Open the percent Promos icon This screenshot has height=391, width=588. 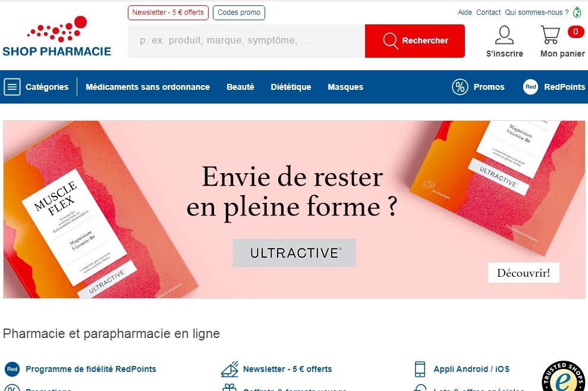(x=460, y=87)
